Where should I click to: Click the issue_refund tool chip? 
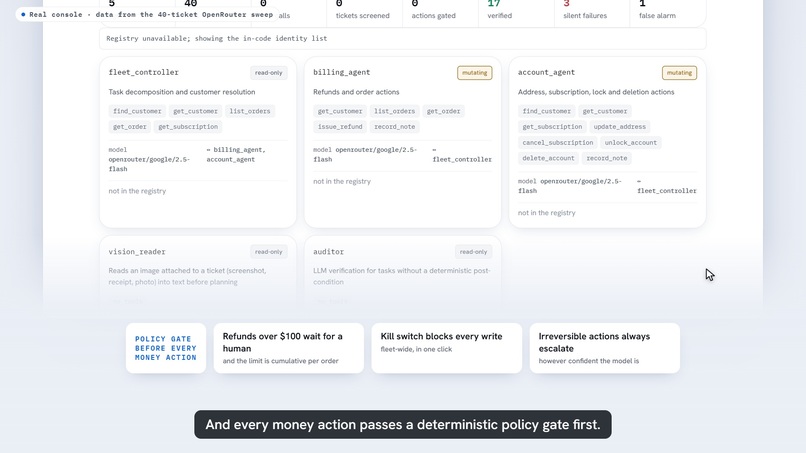coord(340,126)
